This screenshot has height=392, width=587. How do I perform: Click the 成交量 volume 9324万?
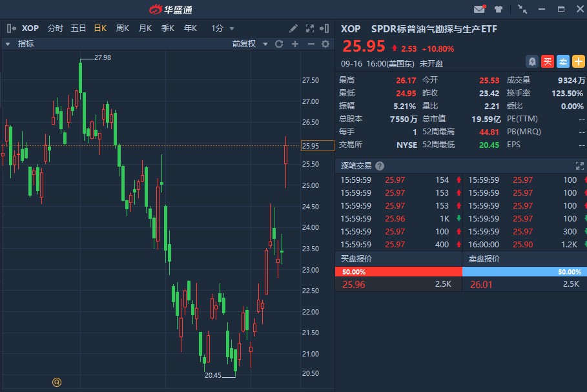coord(571,80)
